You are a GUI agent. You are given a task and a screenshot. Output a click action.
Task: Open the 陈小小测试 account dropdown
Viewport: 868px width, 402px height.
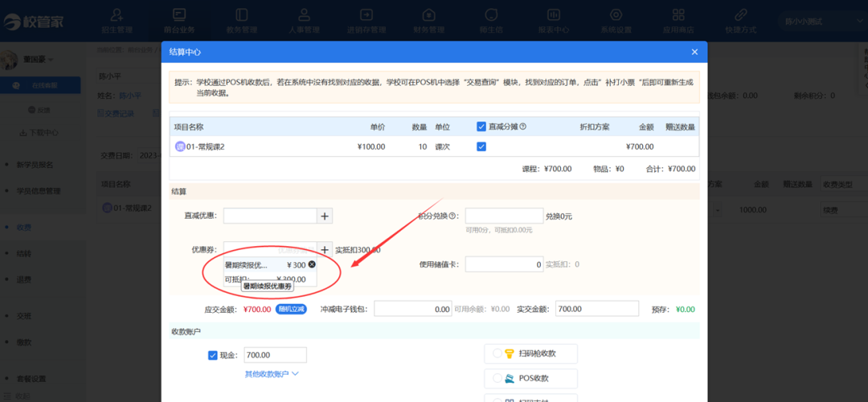click(x=819, y=22)
